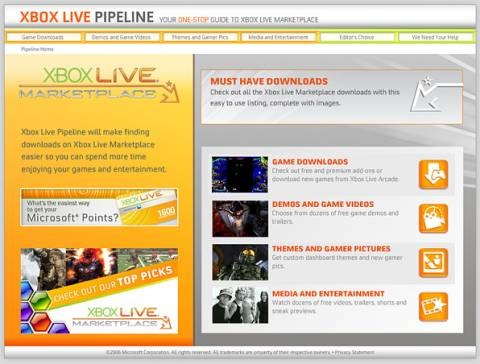Image resolution: width=480 pixels, height=364 pixels.
Task: Click the Halo helmet themes thumbnail
Action: pos(240,262)
